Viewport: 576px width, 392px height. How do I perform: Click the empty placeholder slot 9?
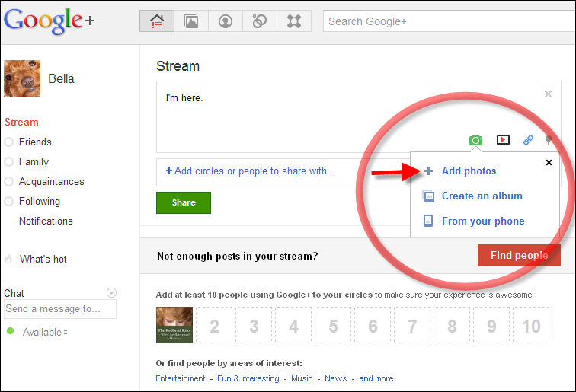(x=492, y=325)
